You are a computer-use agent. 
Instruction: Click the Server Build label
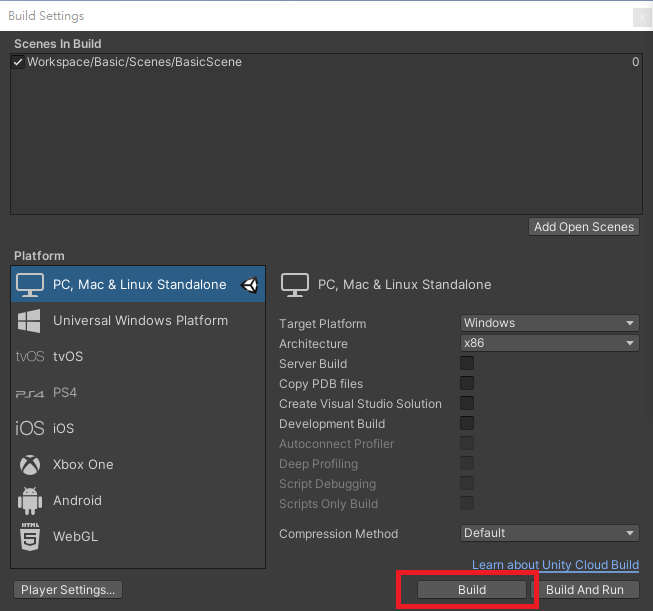[x=313, y=364]
